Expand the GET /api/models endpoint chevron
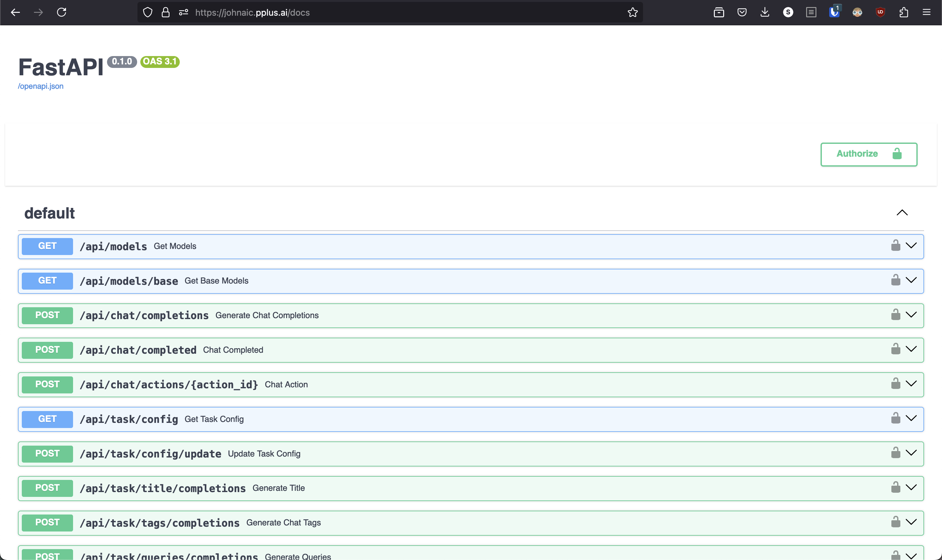The height and width of the screenshot is (560, 942). (x=911, y=246)
